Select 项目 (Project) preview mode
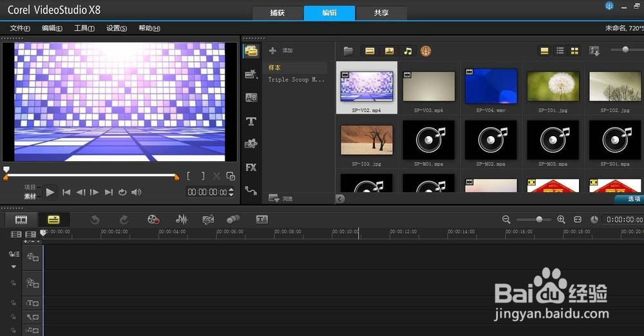Screen dimensions: 644x336 point(30,188)
